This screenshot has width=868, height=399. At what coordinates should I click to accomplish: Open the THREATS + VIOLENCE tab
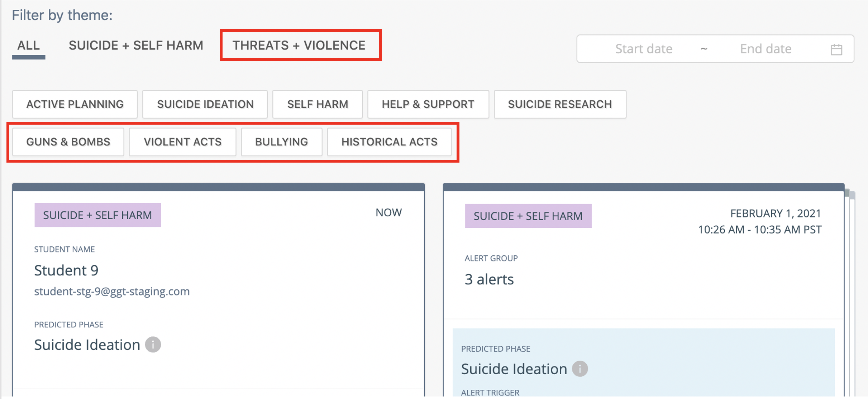(x=299, y=45)
